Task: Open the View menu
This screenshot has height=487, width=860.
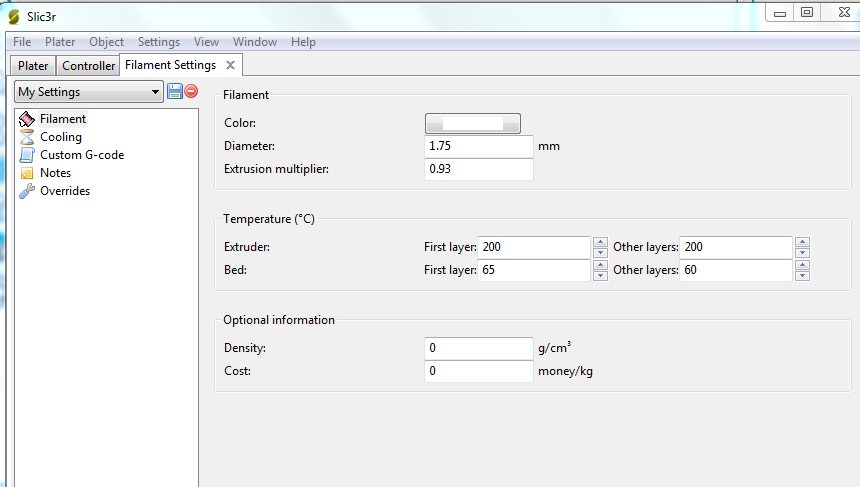Action: point(206,42)
